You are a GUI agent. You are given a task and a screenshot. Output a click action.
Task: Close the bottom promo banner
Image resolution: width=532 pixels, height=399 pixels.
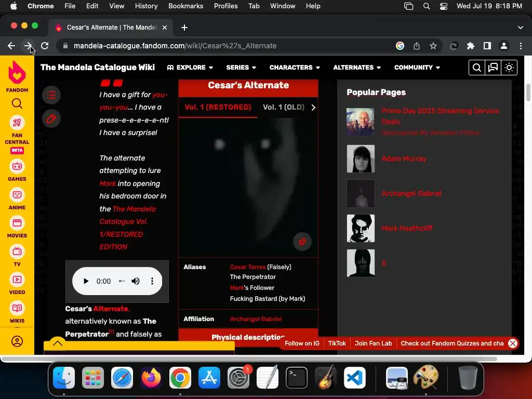pyautogui.click(x=513, y=343)
